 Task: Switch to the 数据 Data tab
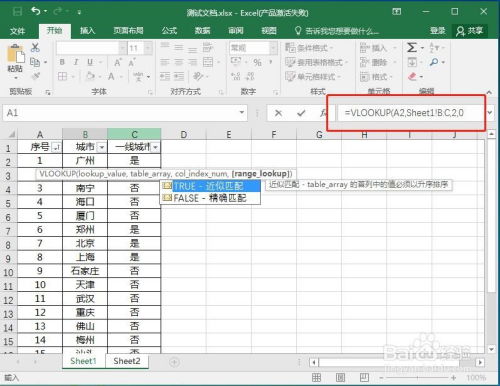(202, 31)
